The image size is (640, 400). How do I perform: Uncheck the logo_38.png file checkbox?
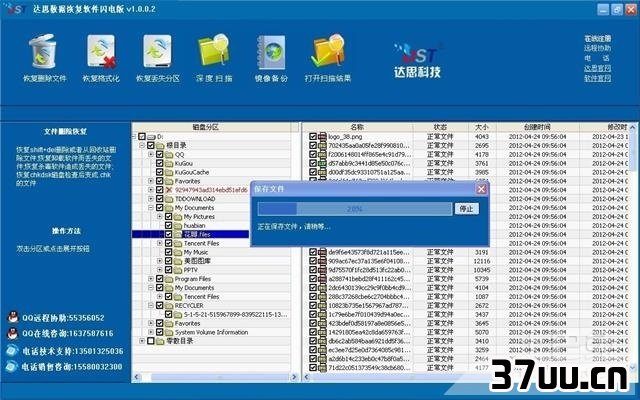(313, 137)
